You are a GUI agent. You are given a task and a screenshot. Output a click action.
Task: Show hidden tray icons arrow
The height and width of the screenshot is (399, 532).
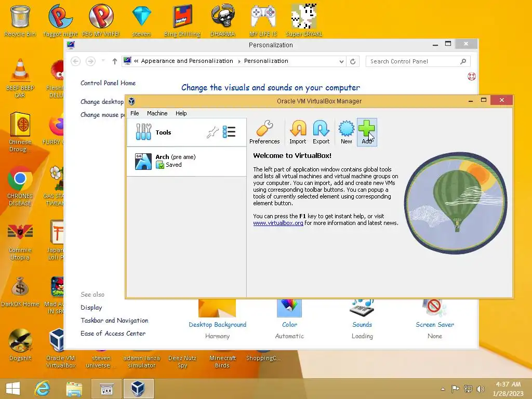click(x=443, y=389)
